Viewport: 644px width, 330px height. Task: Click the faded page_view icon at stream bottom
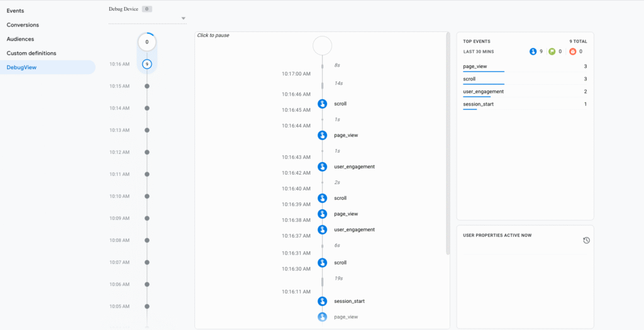322,317
